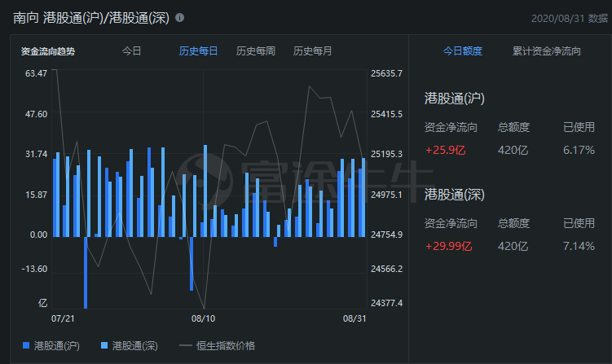Image resolution: width=612 pixels, height=364 pixels.
Task: Toggle the 恒生指数价格 legend line
Action: tap(217, 345)
